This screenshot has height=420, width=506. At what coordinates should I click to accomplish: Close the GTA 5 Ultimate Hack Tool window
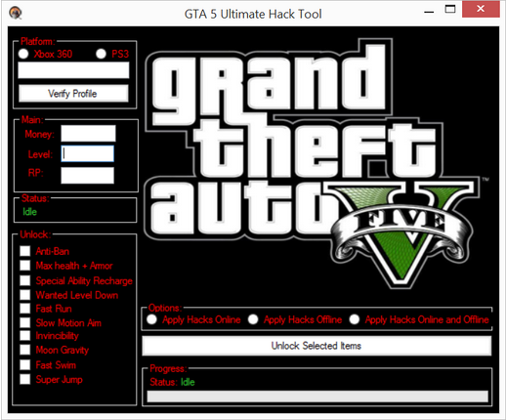tap(481, 9)
